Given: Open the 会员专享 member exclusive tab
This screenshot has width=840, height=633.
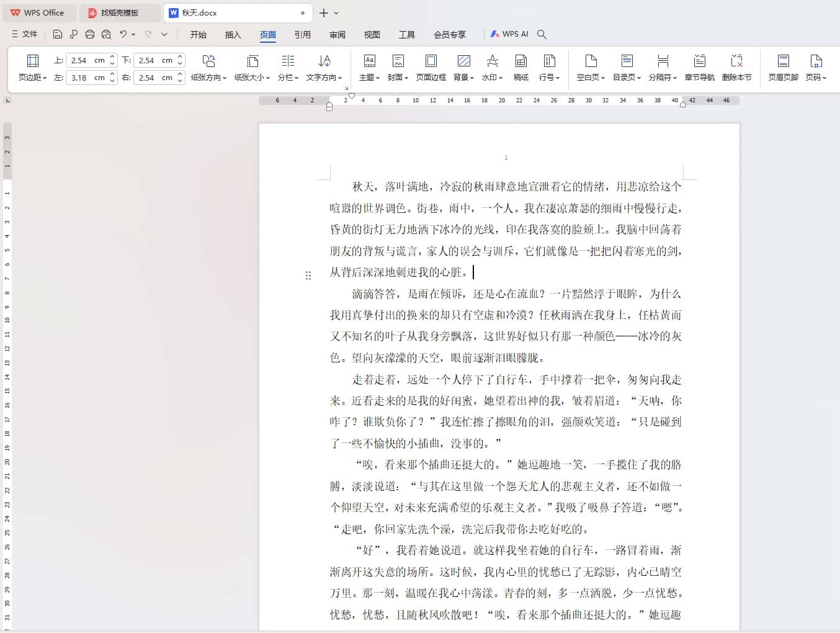Looking at the screenshot, I should [450, 35].
